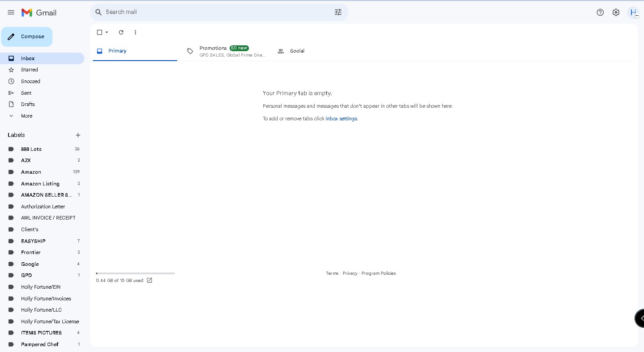Open the Holly Fortune/Invoices label
This screenshot has height=352, width=644.
pyautogui.click(x=42, y=299)
